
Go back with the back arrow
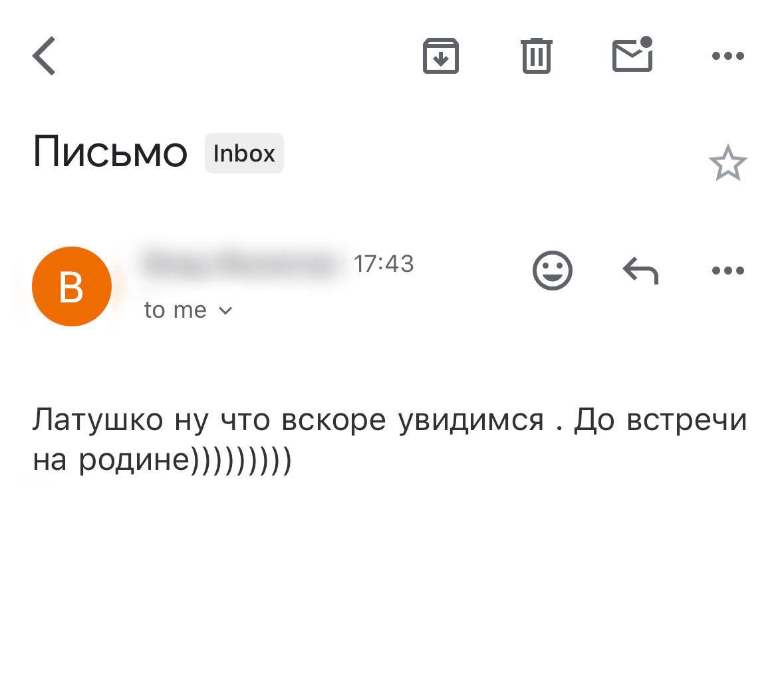coord(45,55)
